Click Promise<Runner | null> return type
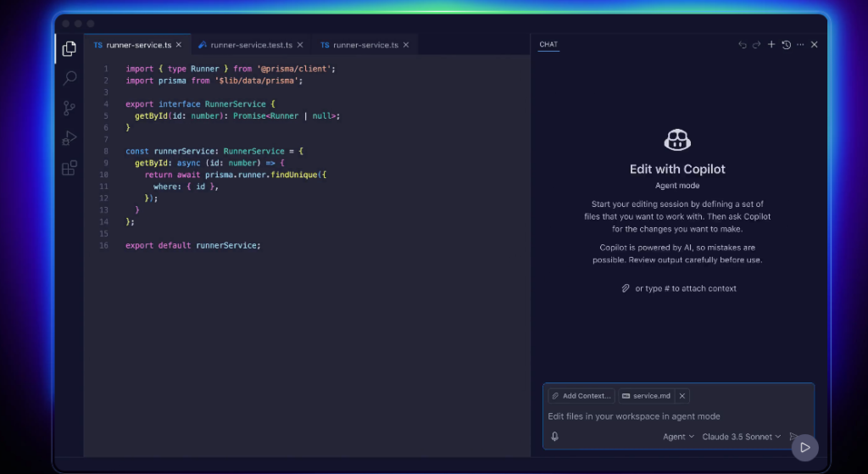The width and height of the screenshot is (868, 474). [x=284, y=115]
